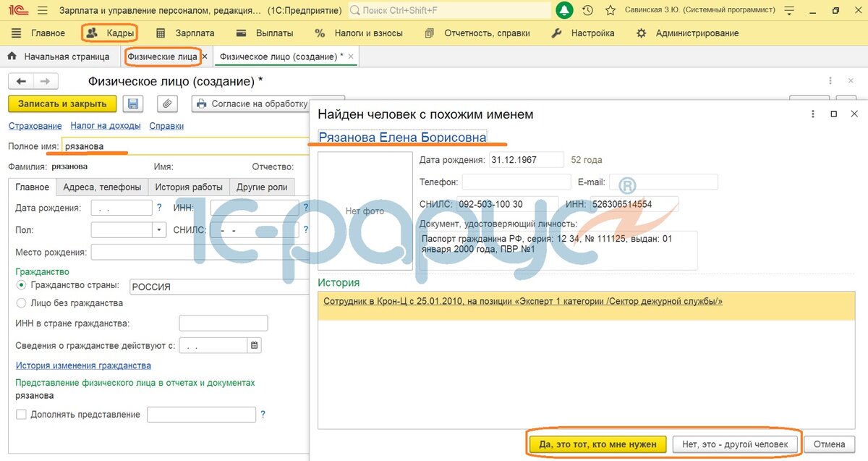Close the Физическое лицо (создание) tab

pos(351,56)
